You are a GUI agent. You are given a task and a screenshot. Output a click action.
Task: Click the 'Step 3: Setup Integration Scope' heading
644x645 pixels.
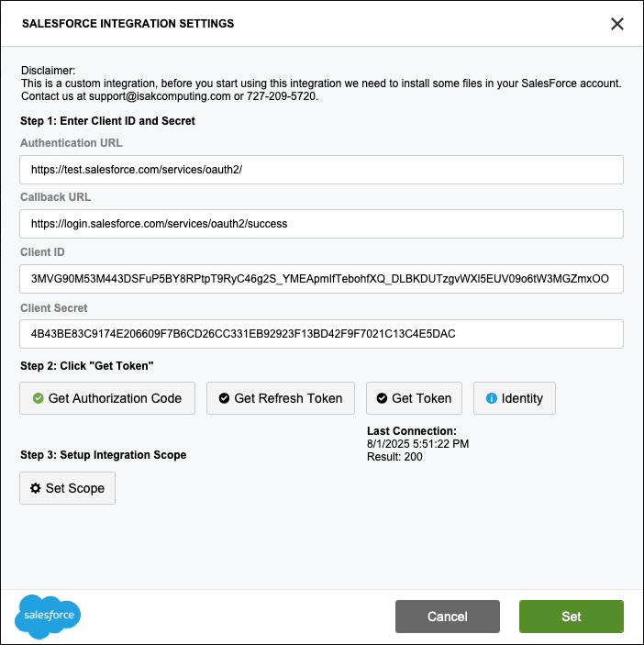pyautogui.click(x=104, y=454)
